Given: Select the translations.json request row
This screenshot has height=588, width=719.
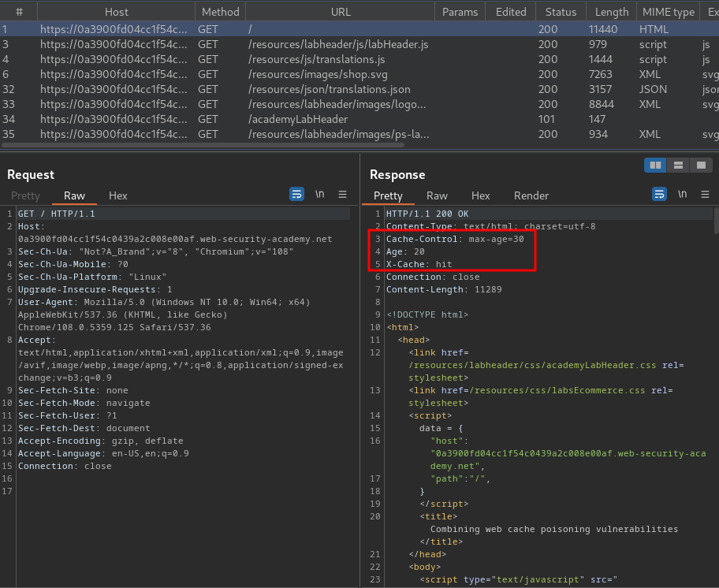Looking at the screenshot, I should point(359,89).
